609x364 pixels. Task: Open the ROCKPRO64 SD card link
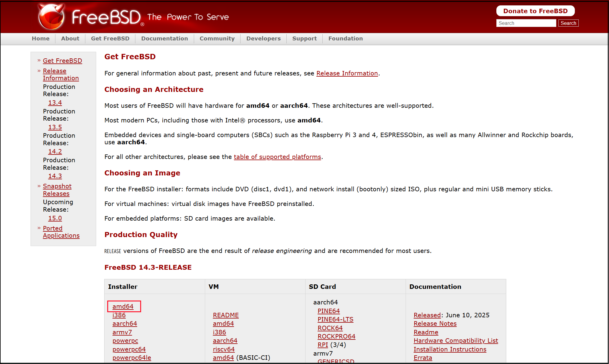tap(336, 336)
